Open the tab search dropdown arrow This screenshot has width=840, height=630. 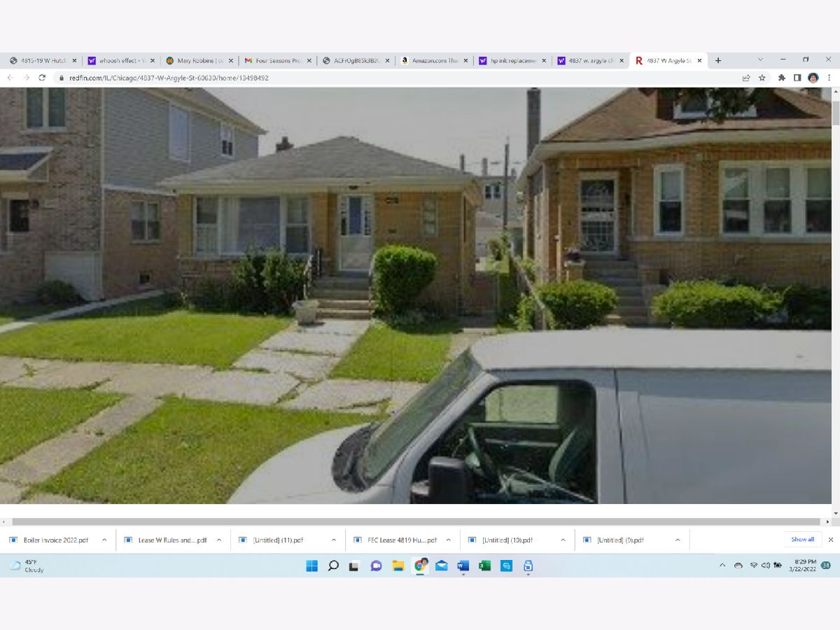point(760,60)
